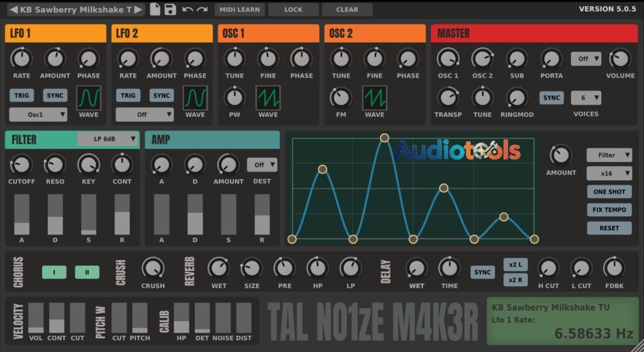The image size is (644, 352).
Task: Open preset name KB Sawberry Milkshake selector
Action: (x=76, y=9)
